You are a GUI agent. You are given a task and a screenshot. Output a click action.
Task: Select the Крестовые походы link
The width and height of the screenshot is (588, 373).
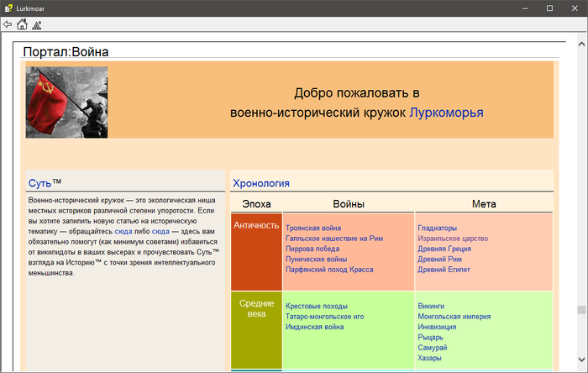(x=316, y=306)
